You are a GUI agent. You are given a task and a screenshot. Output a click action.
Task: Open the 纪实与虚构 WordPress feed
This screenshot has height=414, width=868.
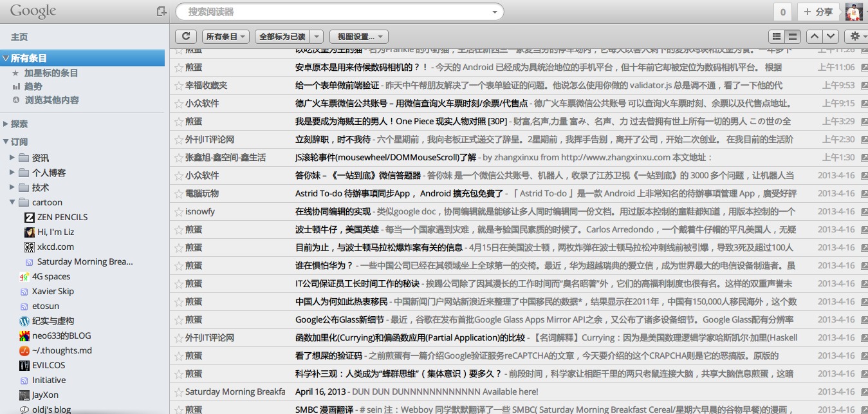click(x=53, y=321)
